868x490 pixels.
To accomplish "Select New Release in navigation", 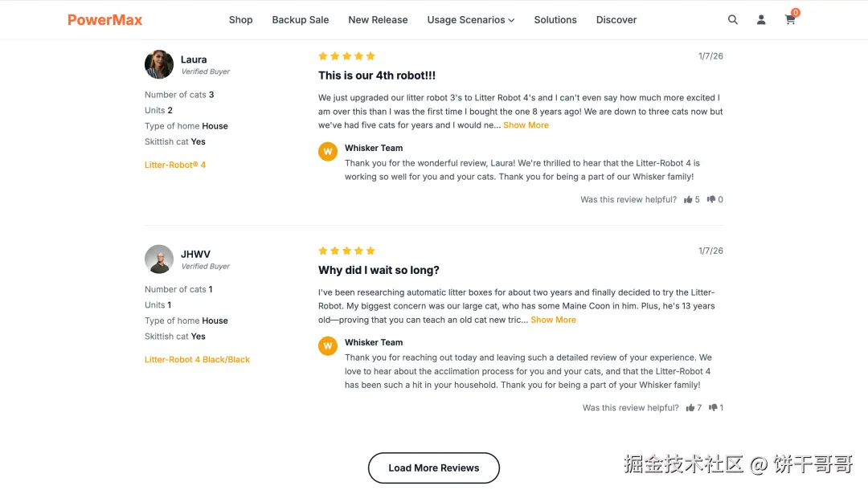I will click(x=378, y=20).
